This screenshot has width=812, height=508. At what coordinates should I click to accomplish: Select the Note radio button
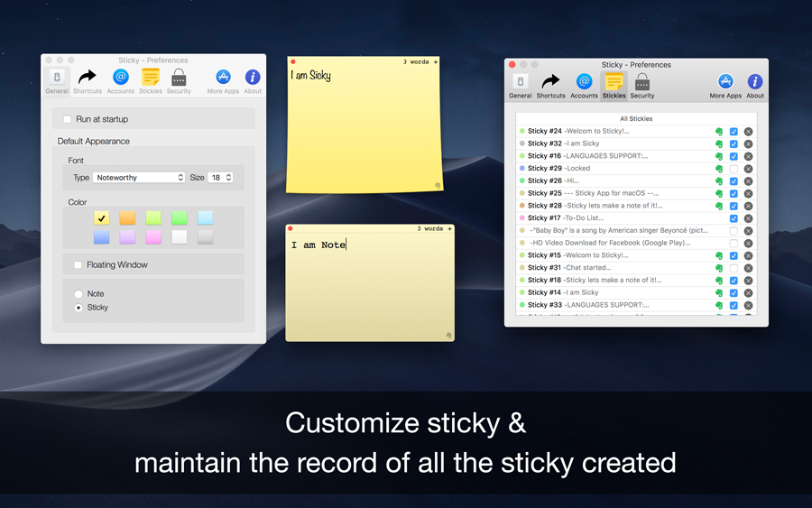pos(78,294)
